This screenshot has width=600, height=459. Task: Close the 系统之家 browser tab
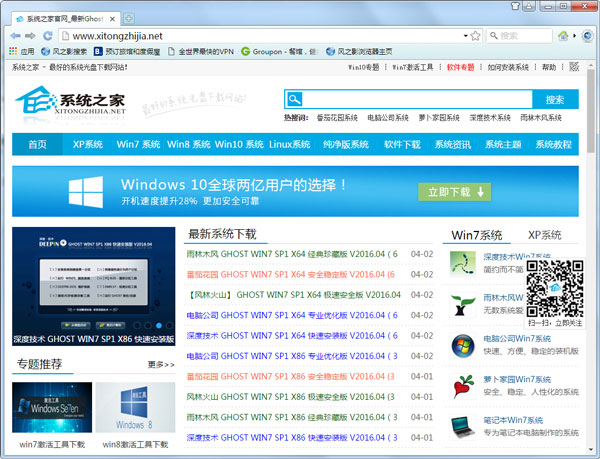click(112, 19)
